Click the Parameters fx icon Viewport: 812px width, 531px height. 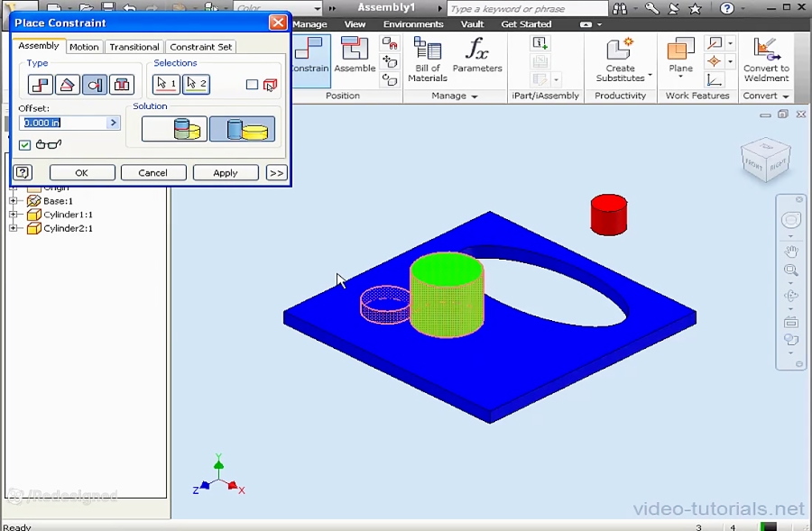coord(476,56)
